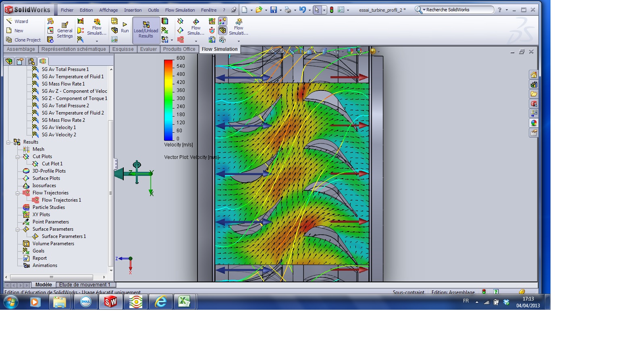Image resolution: width=644 pixels, height=363 pixels.
Task: Open the Appearances panel in right task pane
Action: pos(534,123)
